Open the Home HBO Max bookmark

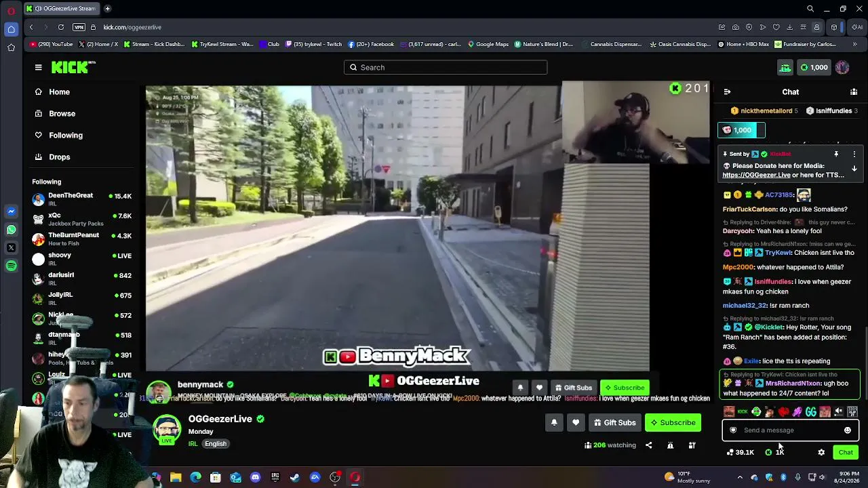[x=743, y=44]
